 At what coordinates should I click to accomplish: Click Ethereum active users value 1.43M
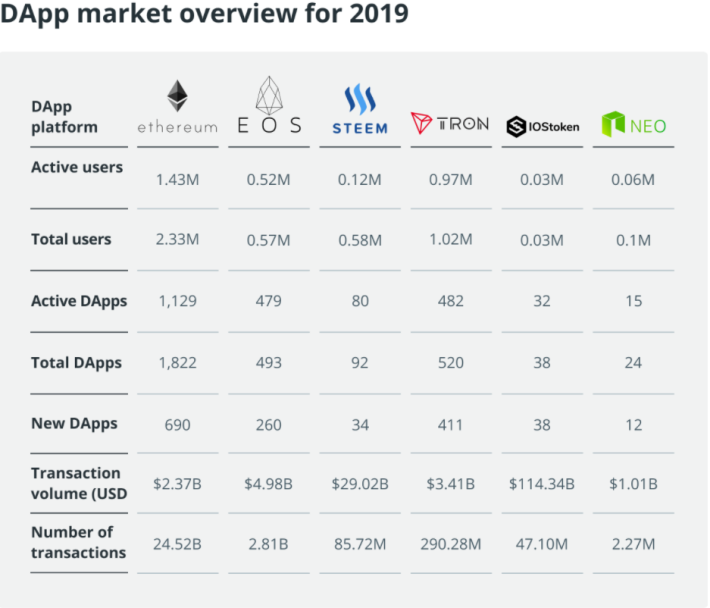coord(178,180)
